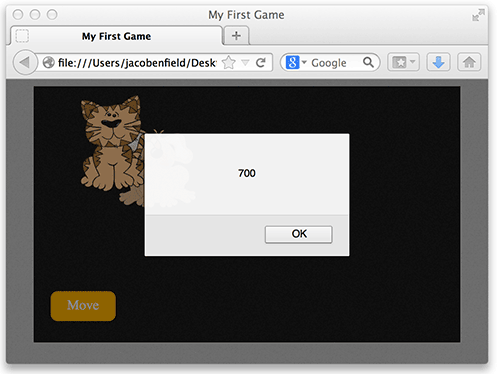This screenshot has height=374, width=500.
Task: Bookmark this page with the star icon
Action: pyautogui.click(x=229, y=62)
